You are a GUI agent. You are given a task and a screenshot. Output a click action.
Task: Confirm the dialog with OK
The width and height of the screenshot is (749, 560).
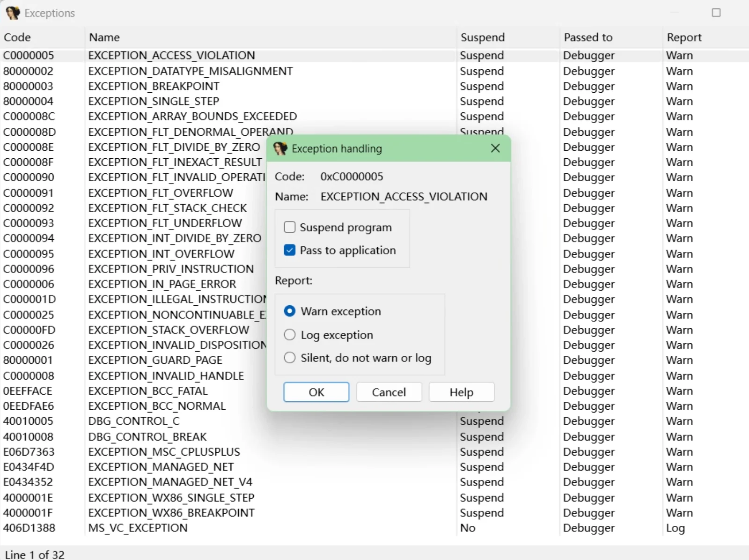pyautogui.click(x=316, y=392)
